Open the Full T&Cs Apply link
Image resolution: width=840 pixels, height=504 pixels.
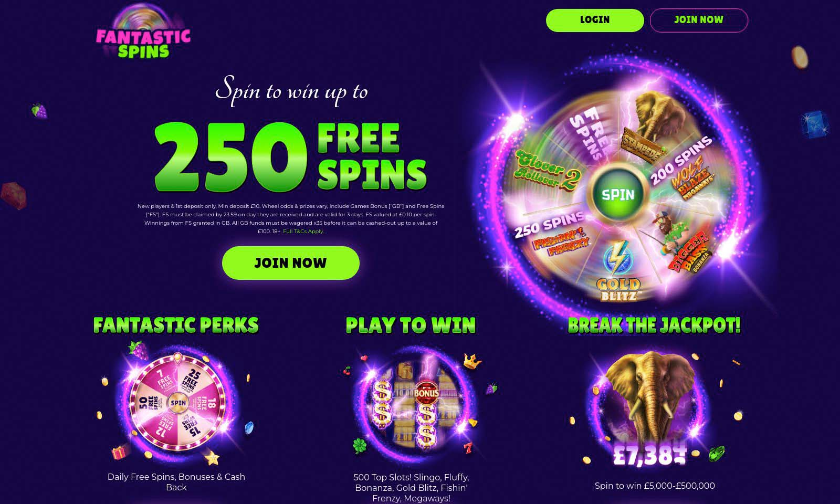pyautogui.click(x=303, y=232)
